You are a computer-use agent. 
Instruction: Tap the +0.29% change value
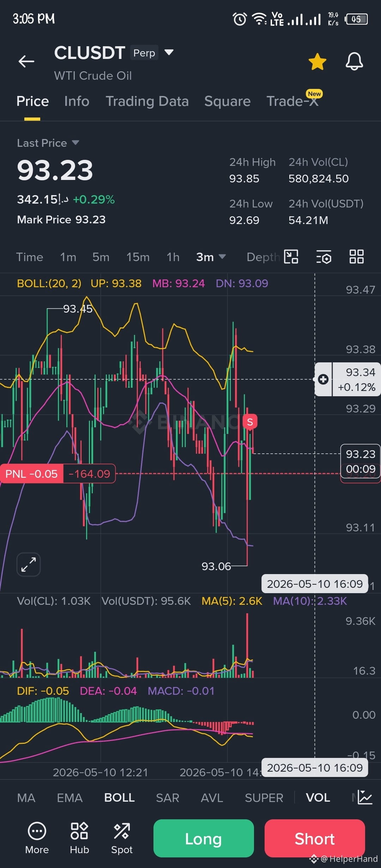tap(94, 199)
